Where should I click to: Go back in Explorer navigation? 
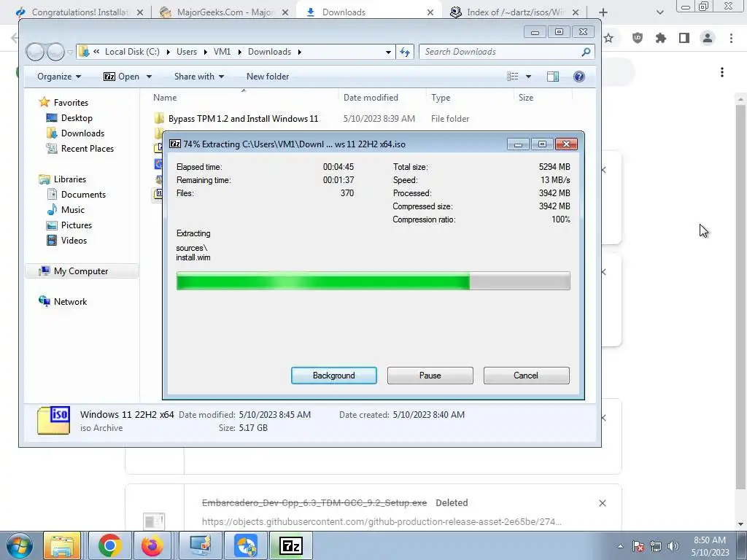[35, 52]
